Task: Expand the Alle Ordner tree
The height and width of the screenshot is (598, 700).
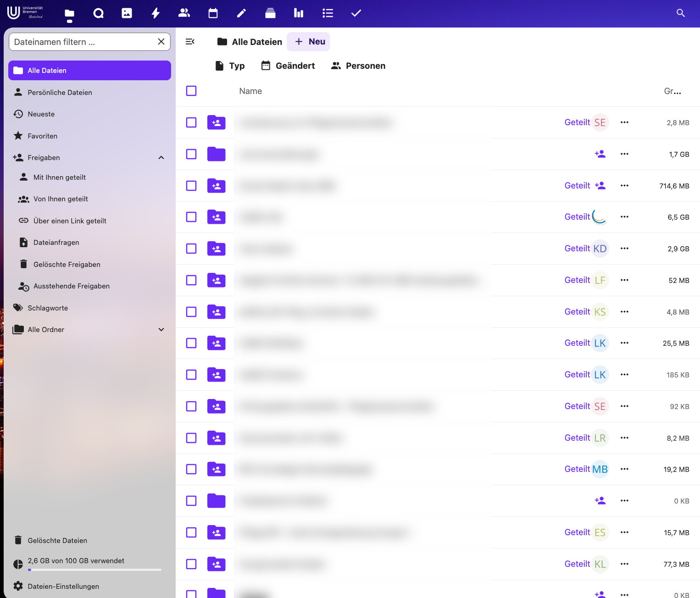Action: tap(161, 330)
